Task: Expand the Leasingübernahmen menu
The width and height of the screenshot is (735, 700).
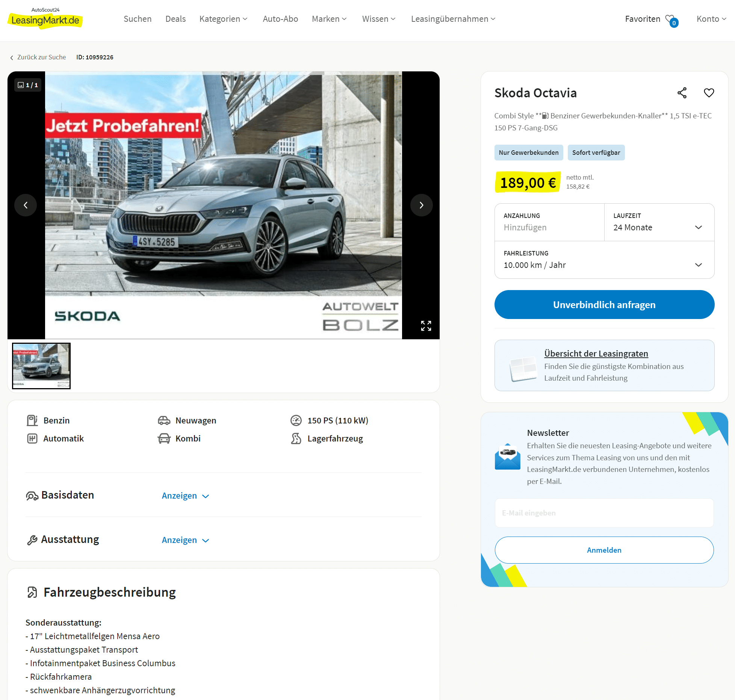Action: 453,19
